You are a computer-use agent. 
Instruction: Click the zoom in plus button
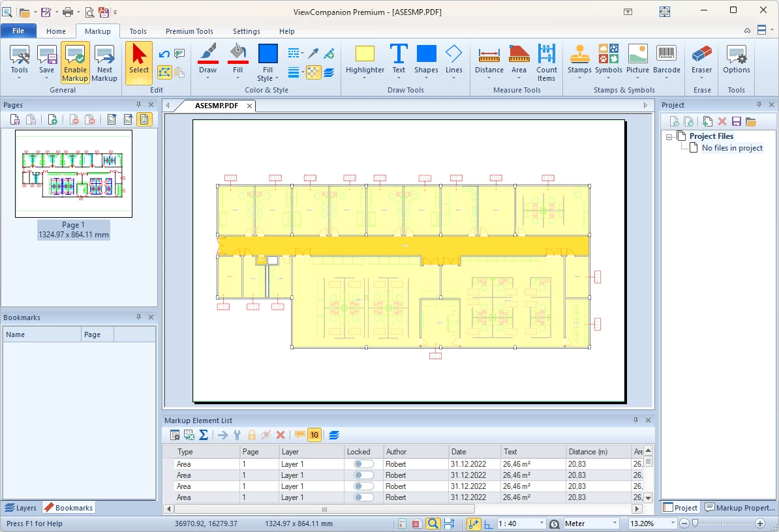click(759, 523)
